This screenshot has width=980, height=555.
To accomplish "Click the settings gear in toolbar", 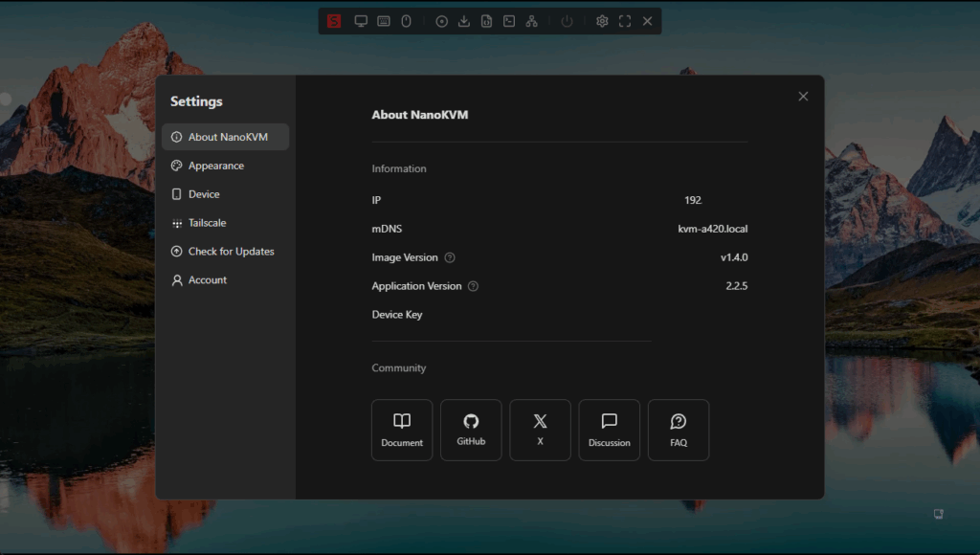I will click(x=602, y=21).
